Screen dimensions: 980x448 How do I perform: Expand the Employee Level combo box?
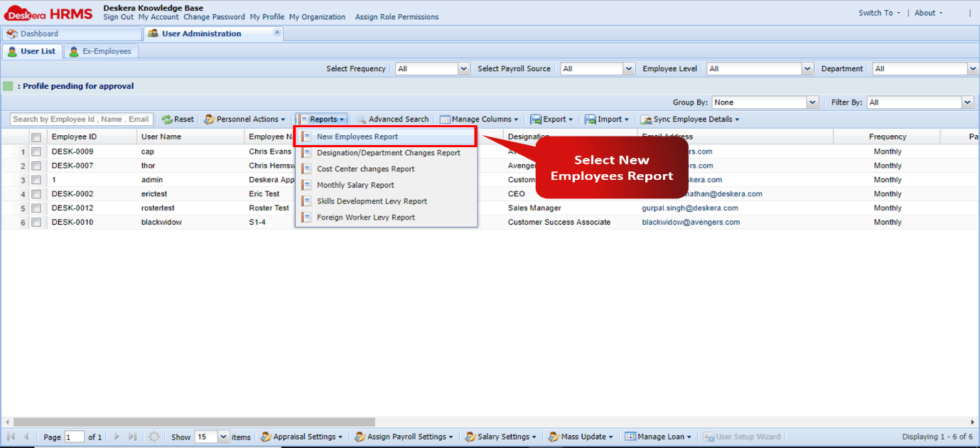(x=807, y=69)
